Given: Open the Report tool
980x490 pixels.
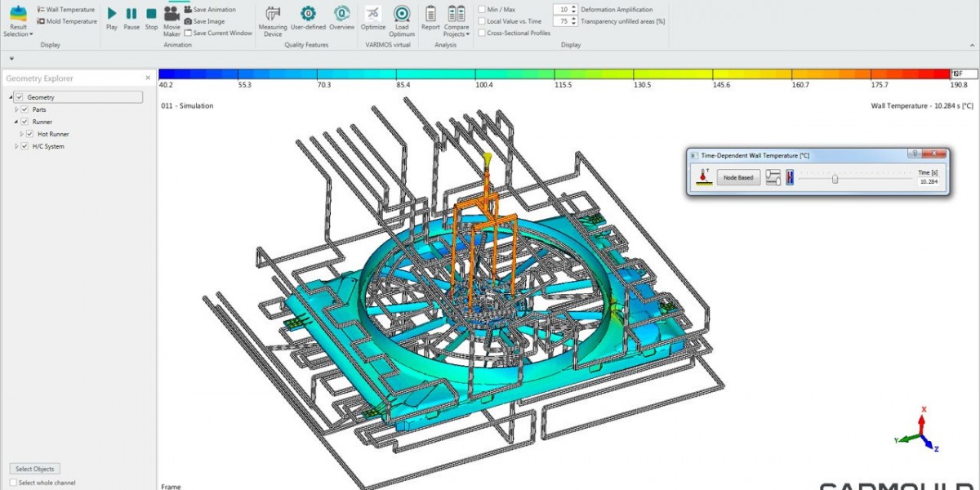Looking at the screenshot, I should click(430, 15).
